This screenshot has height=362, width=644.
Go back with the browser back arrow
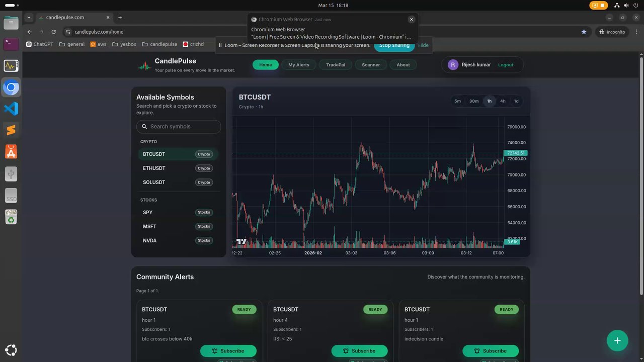pos(29,32)
